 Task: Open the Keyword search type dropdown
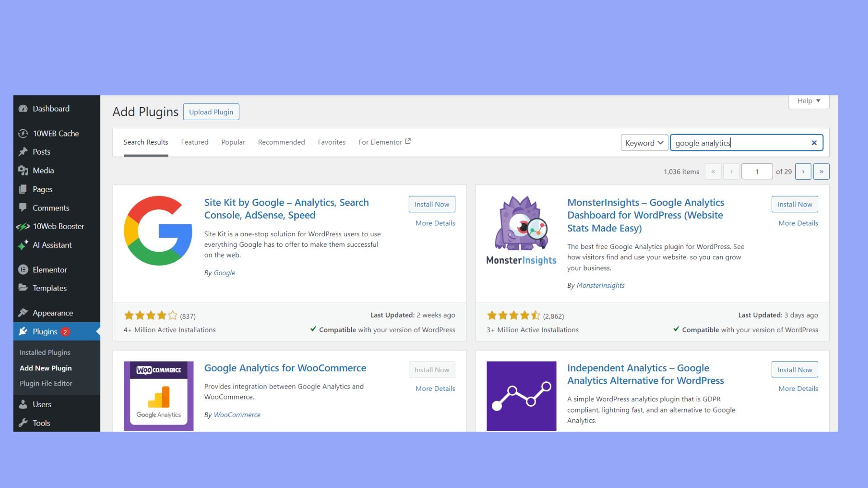tap(644, 143)
